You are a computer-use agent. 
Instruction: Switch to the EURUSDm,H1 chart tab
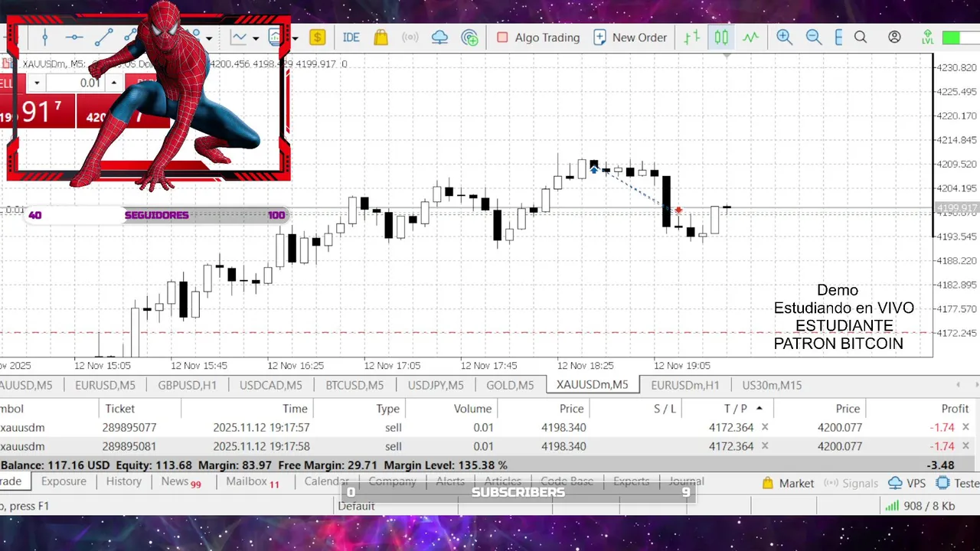coord(685,385)
